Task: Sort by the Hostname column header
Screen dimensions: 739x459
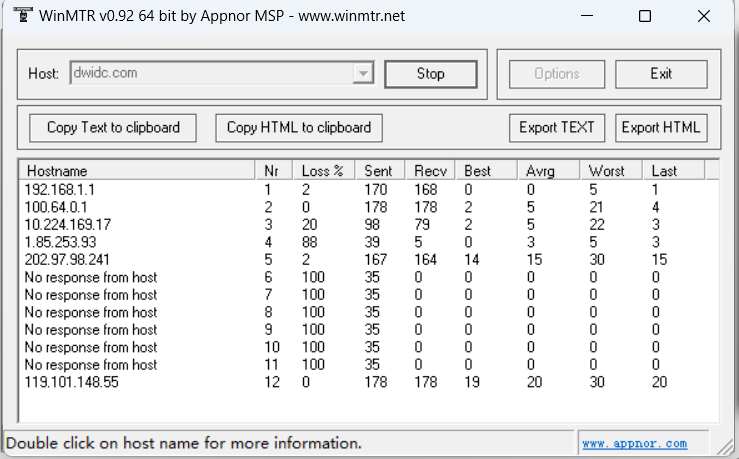Action: (137, 171)
